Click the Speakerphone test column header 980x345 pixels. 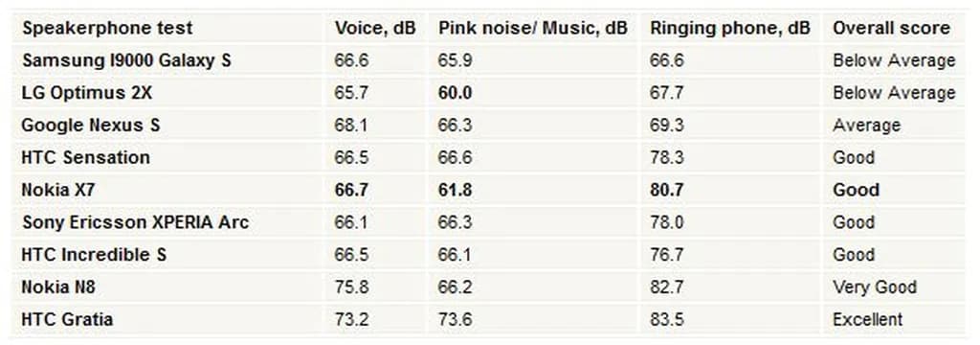[x=107, y=28]
